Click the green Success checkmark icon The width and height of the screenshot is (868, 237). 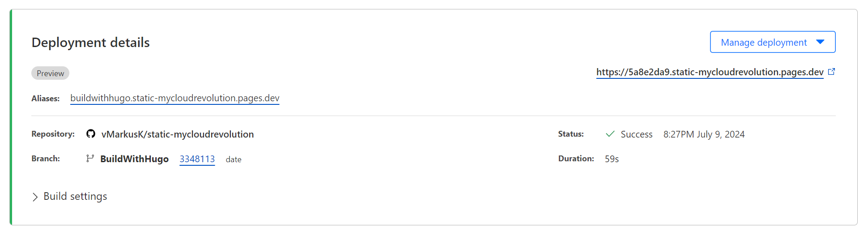point(610,134)
